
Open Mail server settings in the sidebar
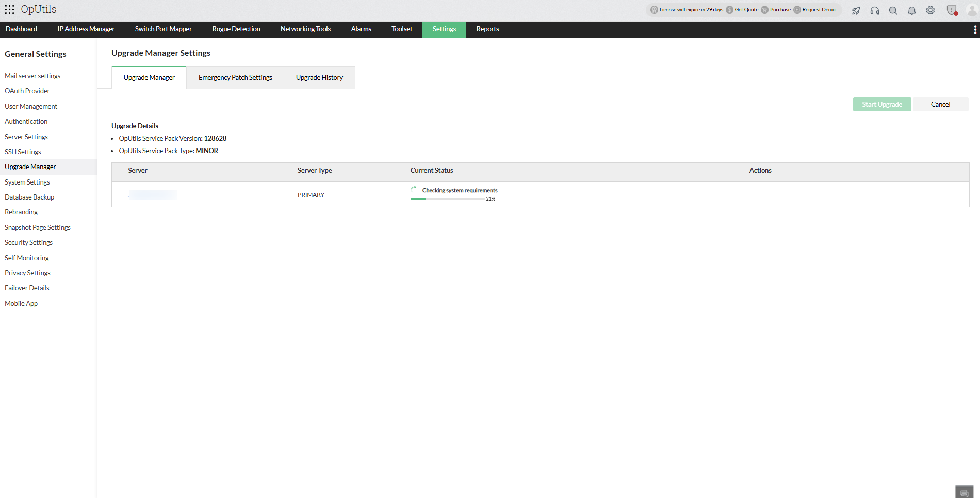pos(32,76)
